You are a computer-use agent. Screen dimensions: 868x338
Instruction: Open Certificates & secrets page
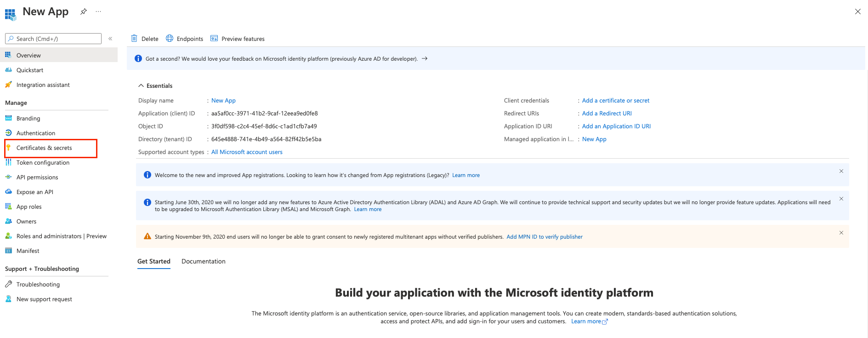[x=44, y=148]
